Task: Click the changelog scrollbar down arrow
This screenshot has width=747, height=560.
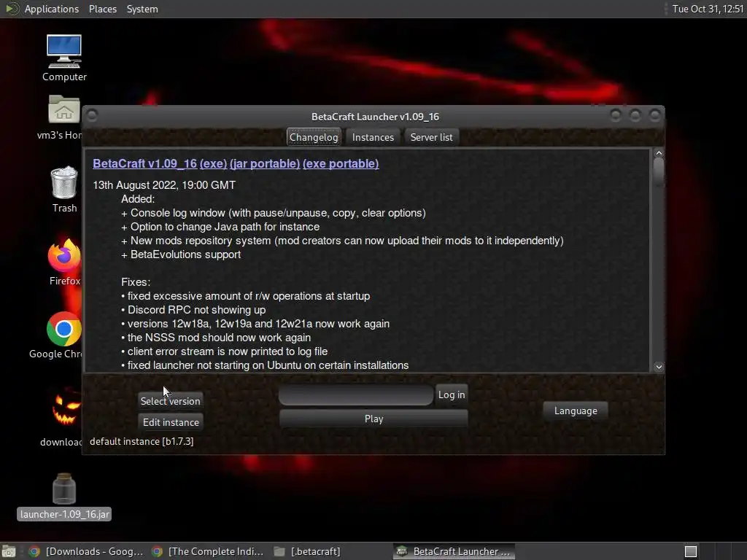Action: 659,367
